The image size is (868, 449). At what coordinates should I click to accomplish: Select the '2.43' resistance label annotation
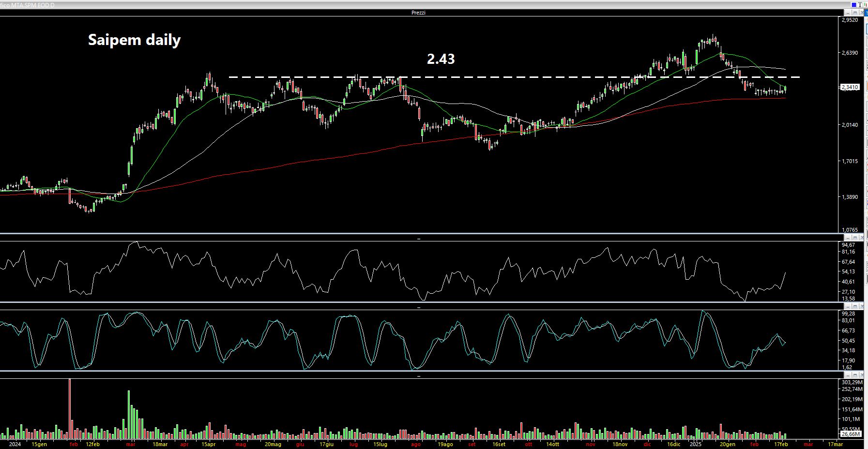point(441,59)
